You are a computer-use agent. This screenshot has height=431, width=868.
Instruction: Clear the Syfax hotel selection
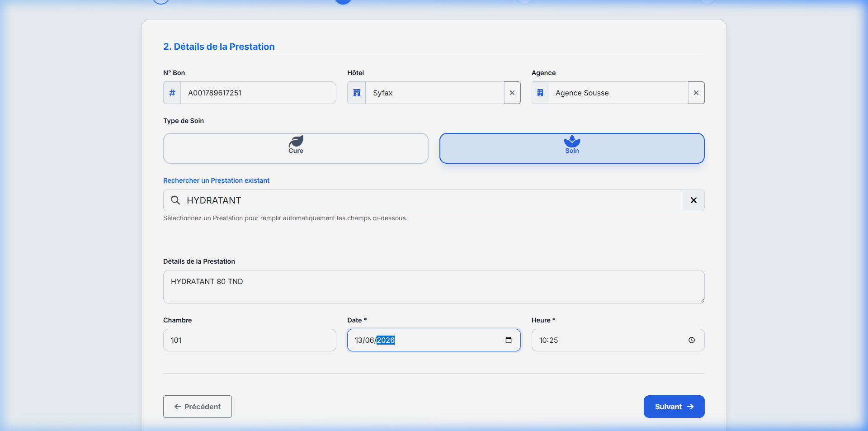pos(512,93)
